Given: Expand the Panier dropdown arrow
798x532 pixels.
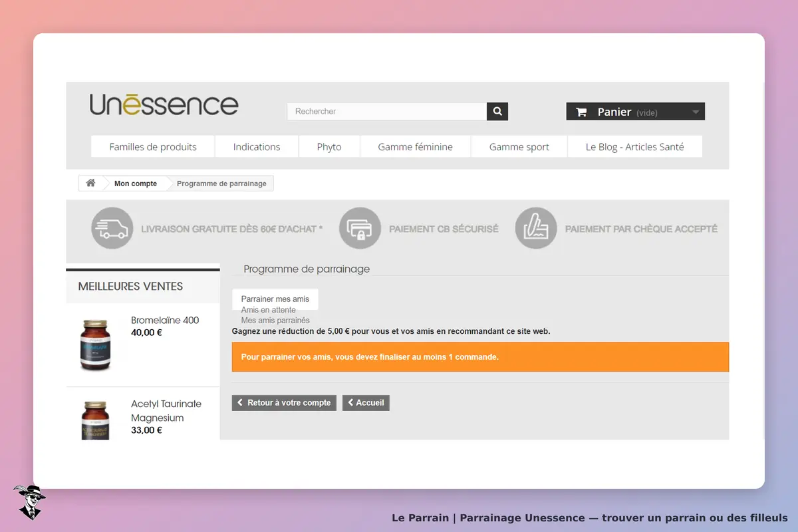Looking at the screenshot, I should coord(696,112).
